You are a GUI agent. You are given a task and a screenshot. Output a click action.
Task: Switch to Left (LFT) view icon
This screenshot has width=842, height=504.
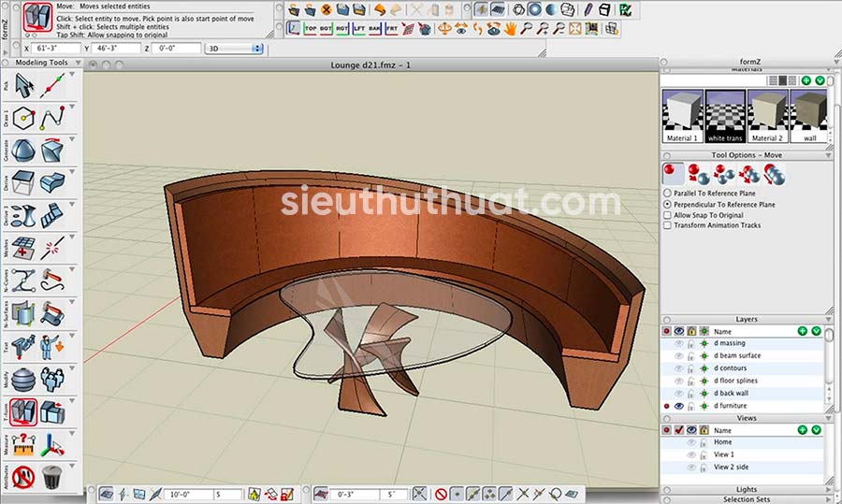pyautogui.click(x=358, y=28)
